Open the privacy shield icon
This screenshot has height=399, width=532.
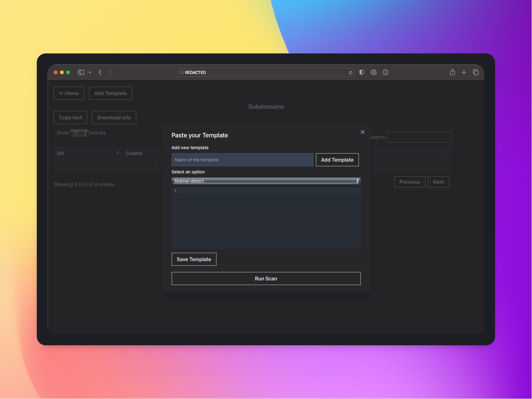[362, 72]
